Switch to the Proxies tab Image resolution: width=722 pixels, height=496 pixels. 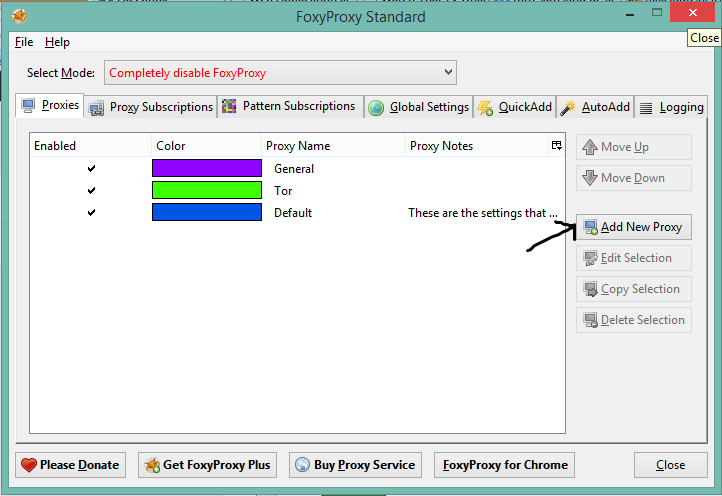(x=50, y=105)
